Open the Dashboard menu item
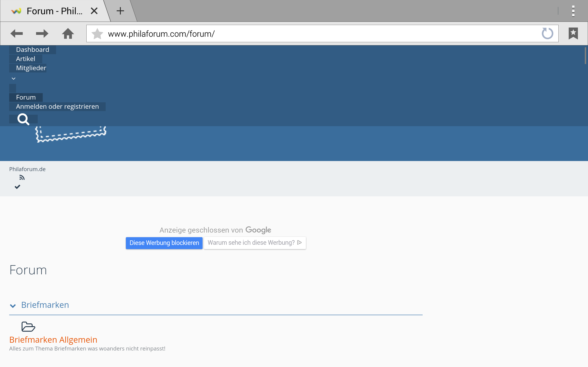 tap(33, 50)
